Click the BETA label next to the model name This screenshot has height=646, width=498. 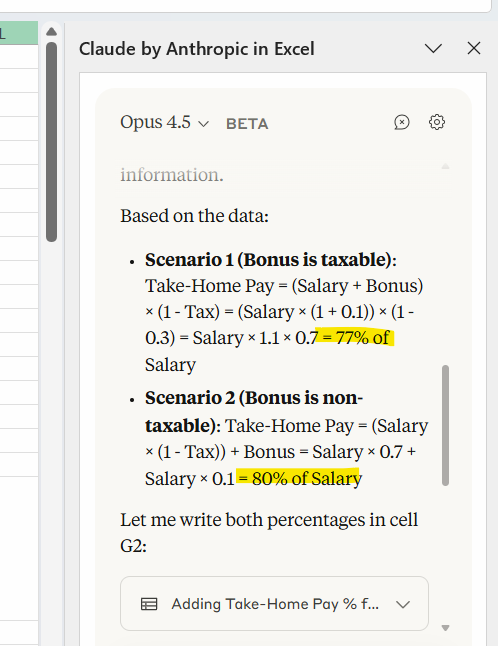(x=247, y=124)
